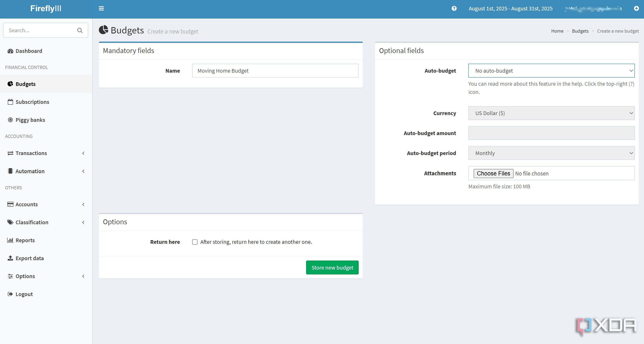Image resolution: width=644 pixels, height=344 pixels.
Task: Enable the Return here checkbox
Action: pyautogui.click(x=195, y=242)
